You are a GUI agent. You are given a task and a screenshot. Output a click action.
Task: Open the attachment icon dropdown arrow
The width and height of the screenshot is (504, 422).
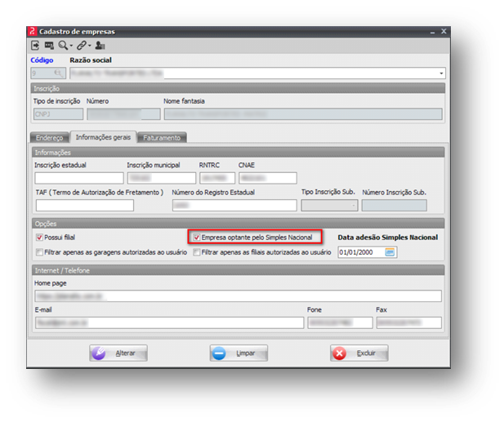[90, 46]
